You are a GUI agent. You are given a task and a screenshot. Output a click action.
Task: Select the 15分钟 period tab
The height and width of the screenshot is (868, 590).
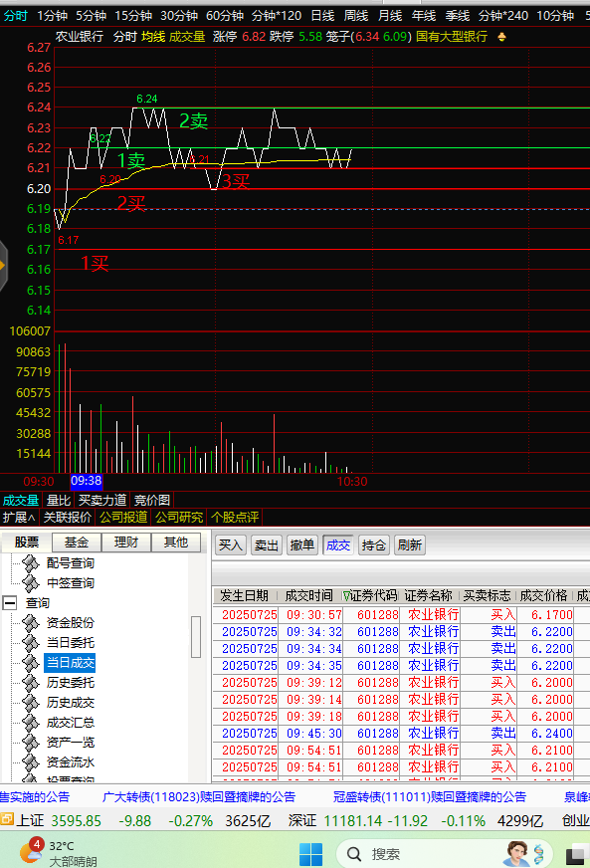click(133, 16)
